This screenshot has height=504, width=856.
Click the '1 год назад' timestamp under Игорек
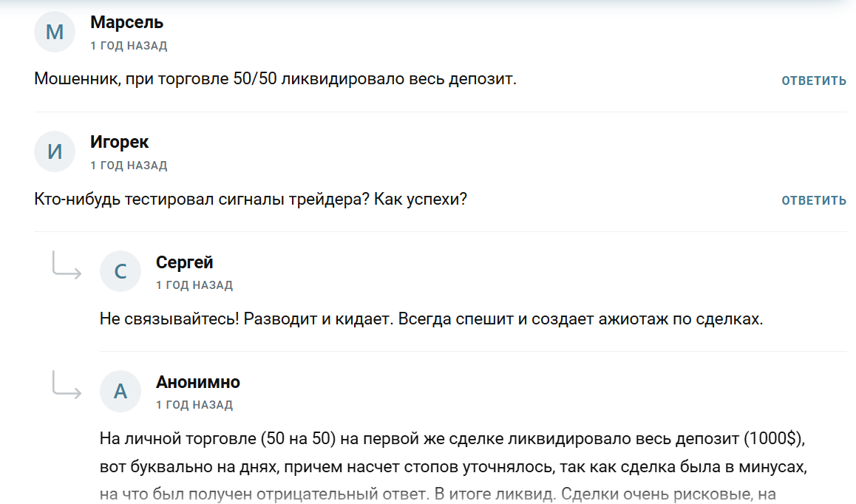(x=129, y=166)
